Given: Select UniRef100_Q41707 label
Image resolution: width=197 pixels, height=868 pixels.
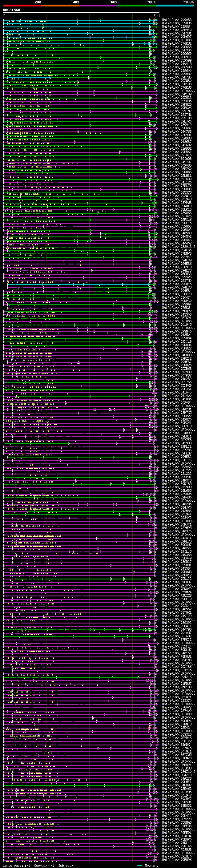Looking at the screenshot, I should (177, 162).
